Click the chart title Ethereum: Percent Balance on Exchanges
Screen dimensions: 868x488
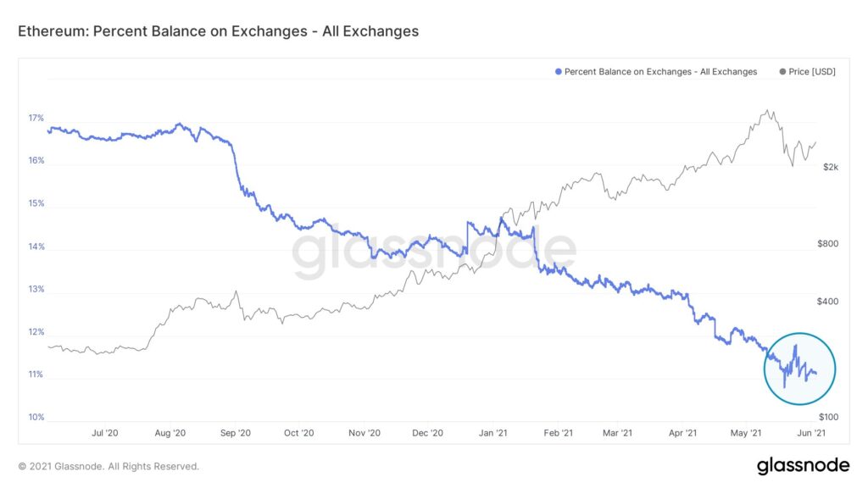coord(218,31)
